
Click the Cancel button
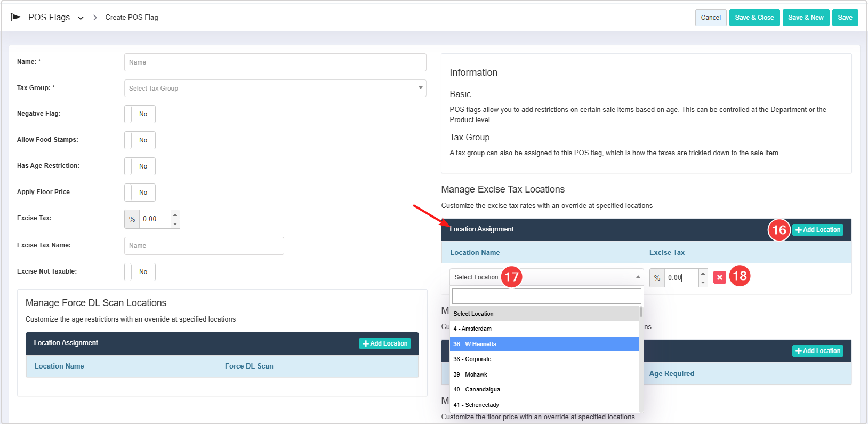pos(711,18)
